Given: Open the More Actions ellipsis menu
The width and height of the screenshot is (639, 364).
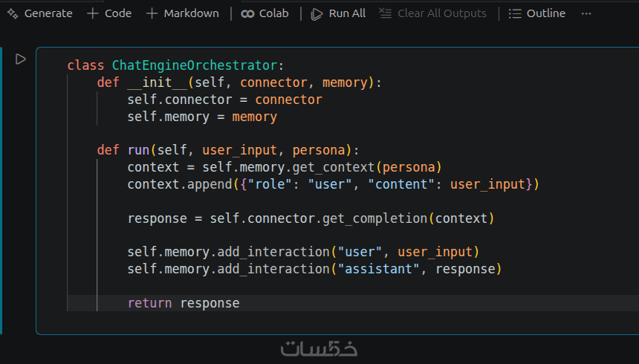Looking at the screenshot, I should [x=586, y=13].
